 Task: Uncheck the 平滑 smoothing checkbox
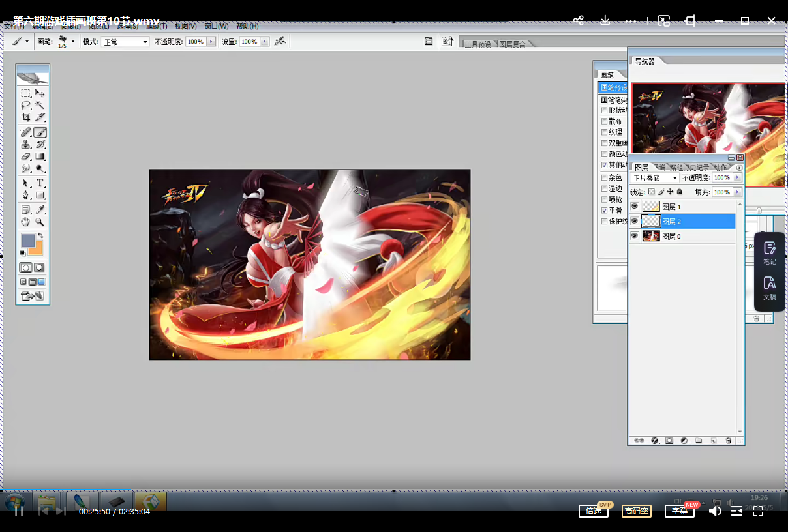[x=603, y=211]
